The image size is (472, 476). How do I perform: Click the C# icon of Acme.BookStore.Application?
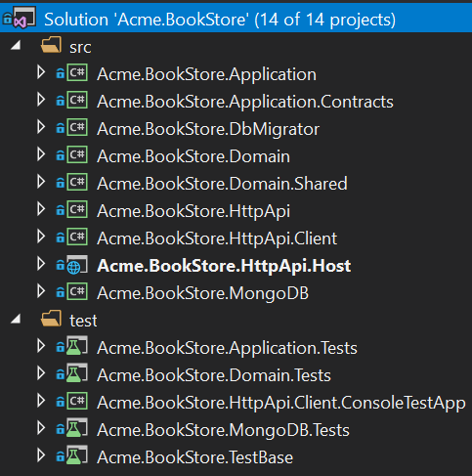pos(77,72)
